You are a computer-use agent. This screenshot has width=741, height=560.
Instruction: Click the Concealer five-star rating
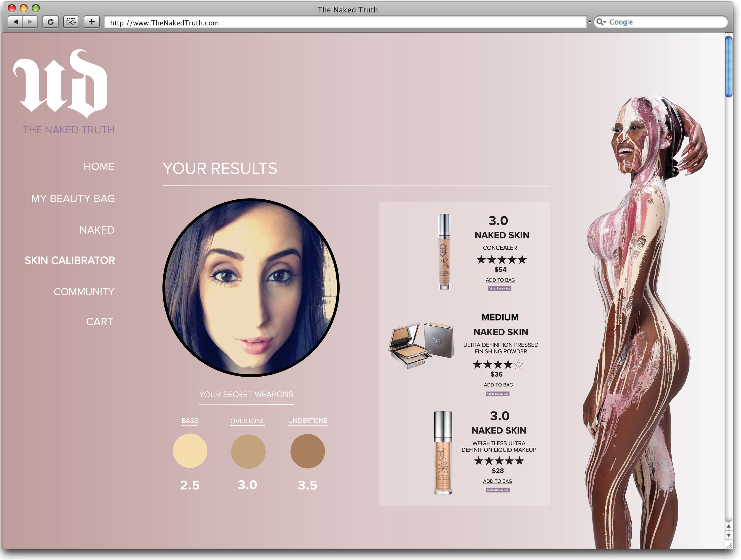tap(502, 260)
